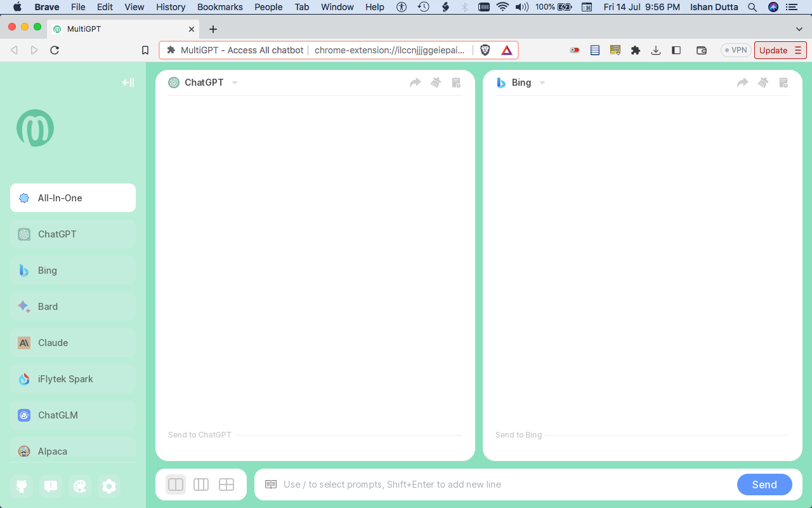
Task: Open the extensions puzzle icon
Action: pyautogui.click(x=636, y=50)
